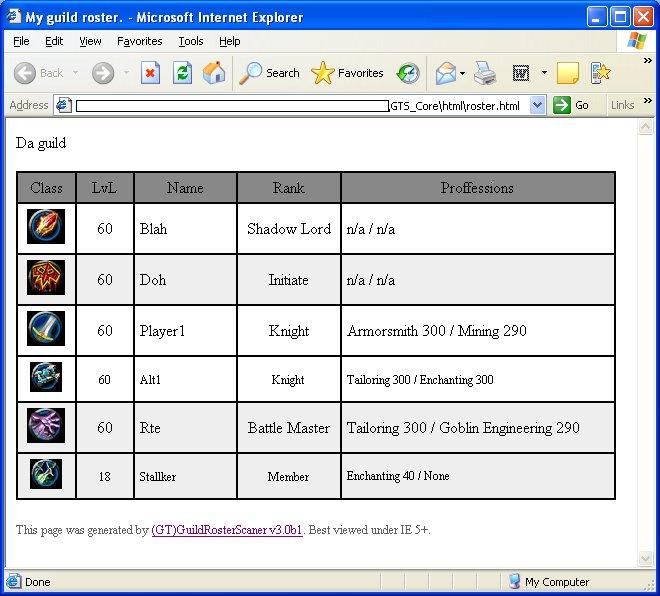Screen dimensions: 660x596
Task: Expand the Forward history dropdown arrow
Action: 126,73
